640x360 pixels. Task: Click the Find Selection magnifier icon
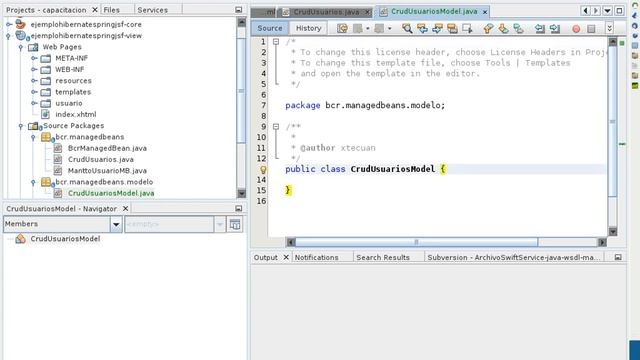[x=407, y=28]
